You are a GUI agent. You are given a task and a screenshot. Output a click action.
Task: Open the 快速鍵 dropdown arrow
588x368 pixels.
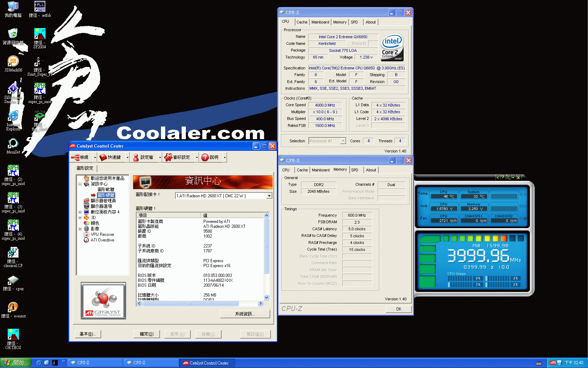127,157
